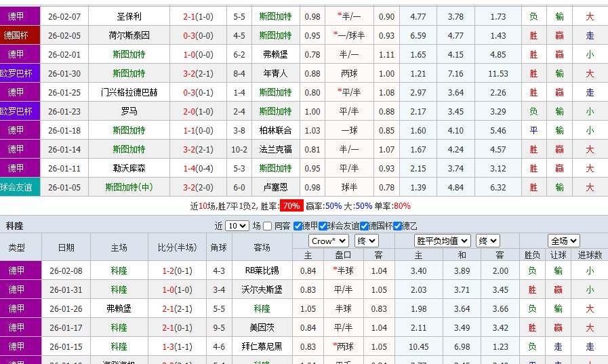Screen dimensions: 608x364
Task: Open the RB莱比锡 team link
Action: click(262, 270)
